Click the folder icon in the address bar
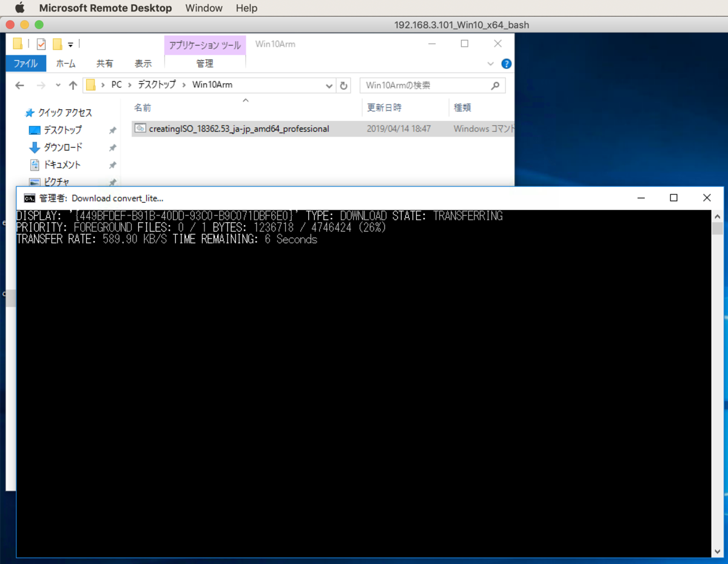 (x=90, y=85)
